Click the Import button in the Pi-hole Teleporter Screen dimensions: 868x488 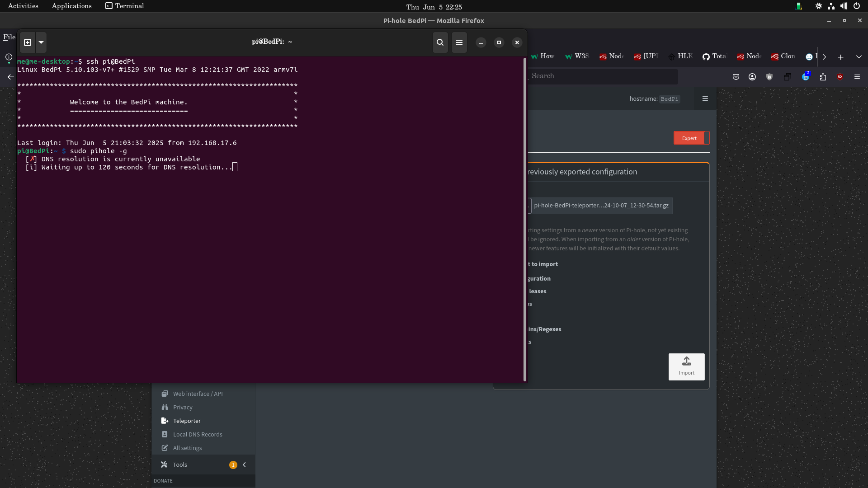(686, 367)
